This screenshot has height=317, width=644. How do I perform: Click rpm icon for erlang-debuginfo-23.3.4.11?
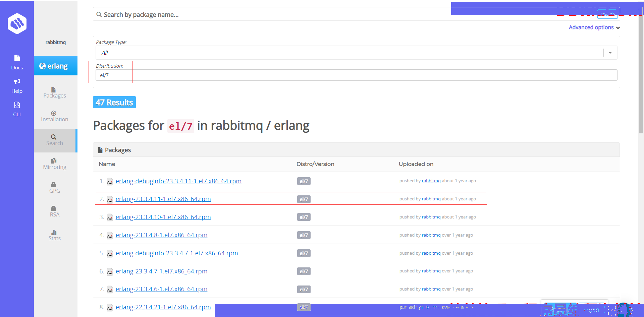pos(110,182)
